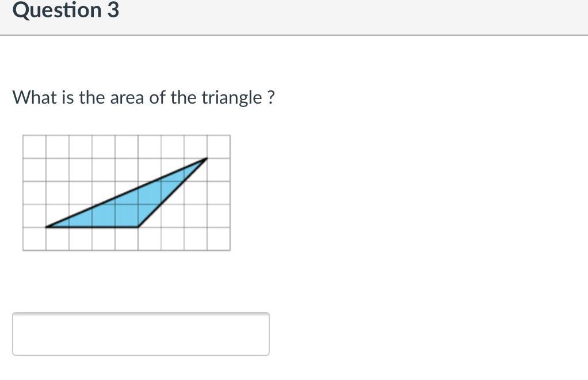Viewport: 588px width, 380px height.
Task: Click the triangle's bottom vertex at base end
Action: pos(138,227)
